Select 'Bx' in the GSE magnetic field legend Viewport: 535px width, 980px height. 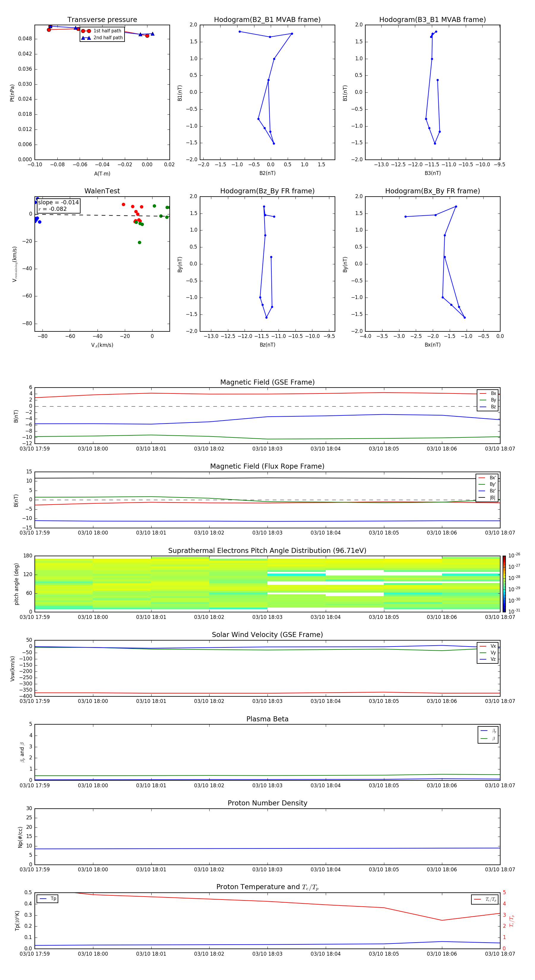pos(488,393)
